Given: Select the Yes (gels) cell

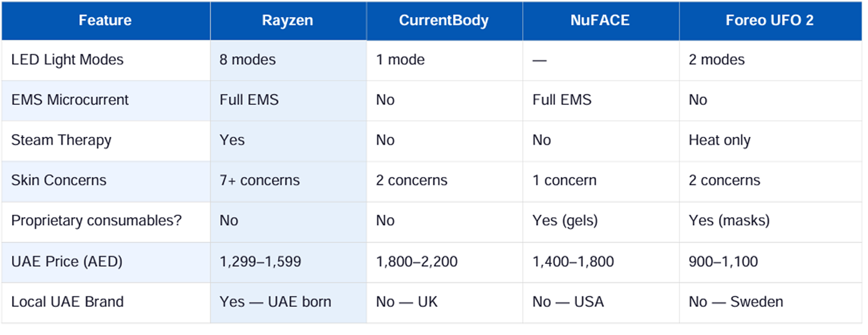Looking at the screenshot, I should [x=601, y=221].
